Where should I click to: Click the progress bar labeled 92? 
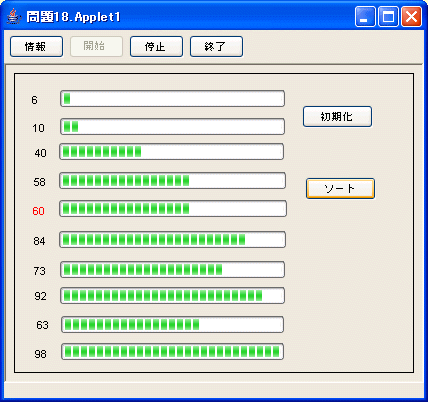pyautogui.click(x=172, y=295)
